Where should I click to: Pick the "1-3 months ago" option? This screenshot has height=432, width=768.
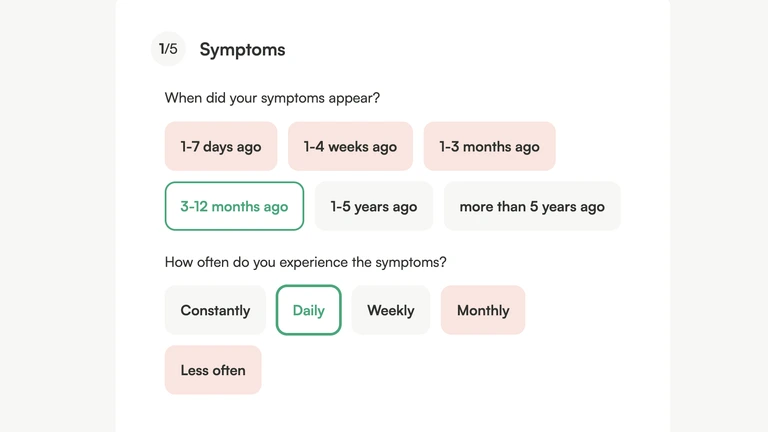coord(489,146)
